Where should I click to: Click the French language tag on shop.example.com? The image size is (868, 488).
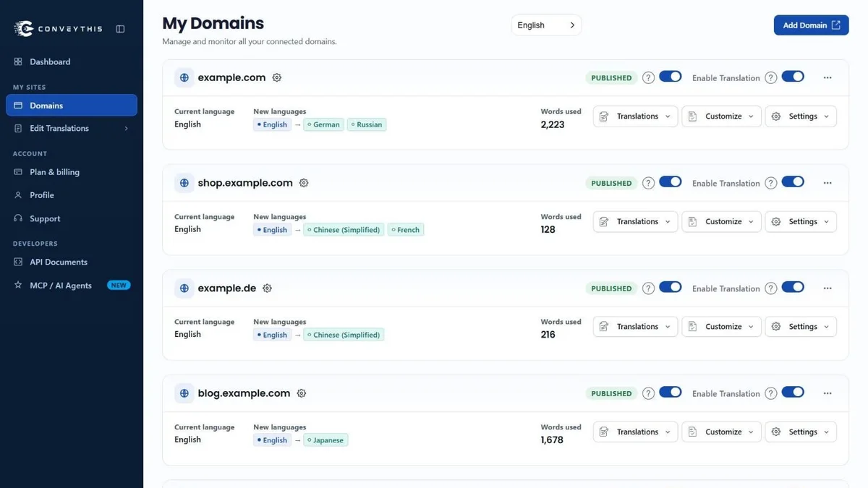click(406, 230)
